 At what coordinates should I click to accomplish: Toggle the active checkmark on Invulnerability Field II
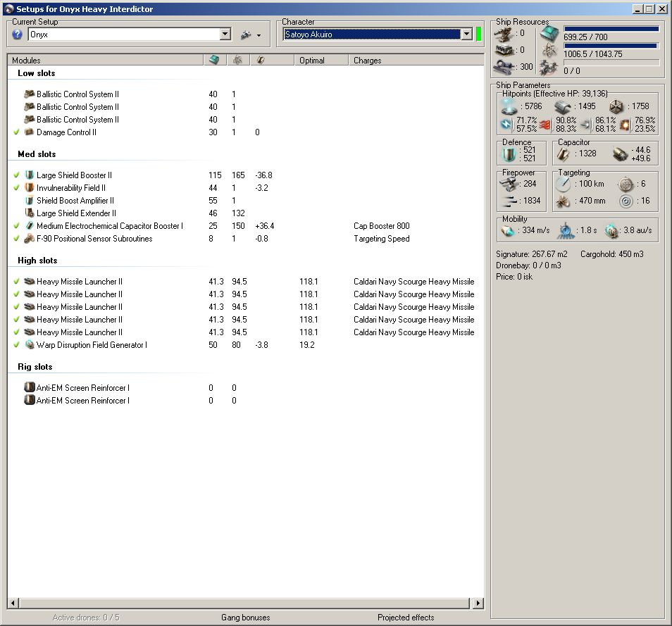(16, 188)
